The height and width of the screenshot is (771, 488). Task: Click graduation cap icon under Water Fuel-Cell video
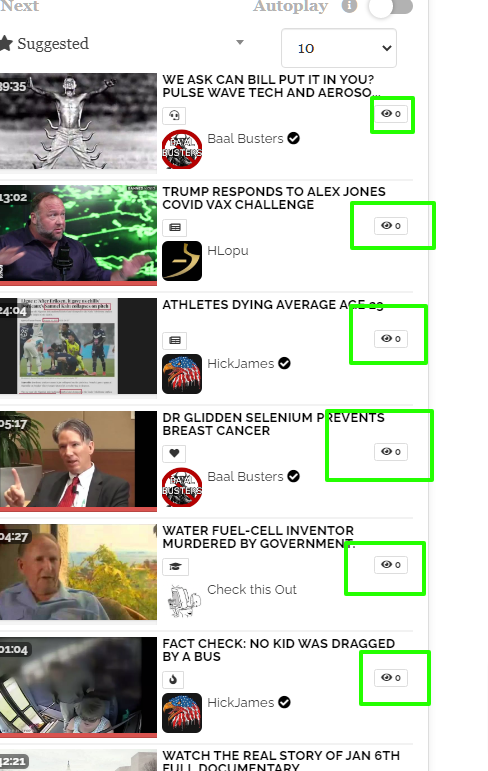point(175,567)
